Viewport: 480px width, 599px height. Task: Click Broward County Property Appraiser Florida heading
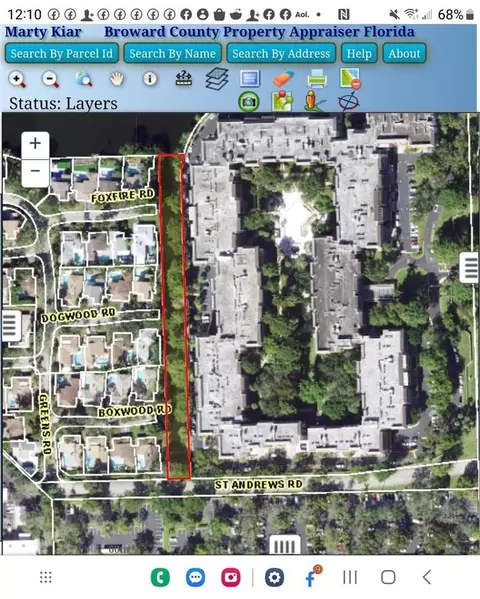click(259, 32)
